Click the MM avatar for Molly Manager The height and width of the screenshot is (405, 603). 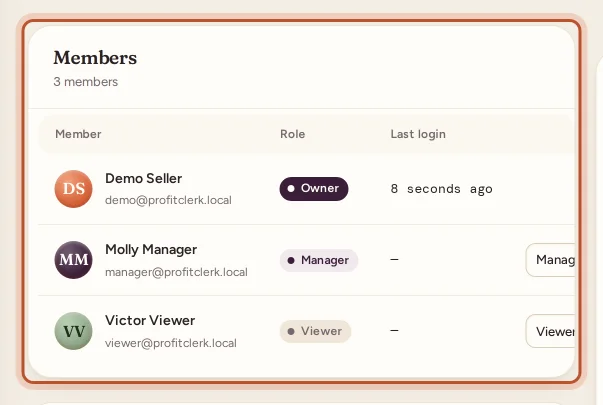[x=73, y=260]
